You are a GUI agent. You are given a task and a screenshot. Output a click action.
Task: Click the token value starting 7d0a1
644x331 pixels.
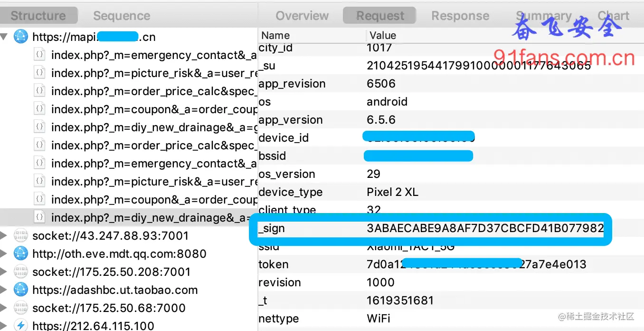point(476,264)
